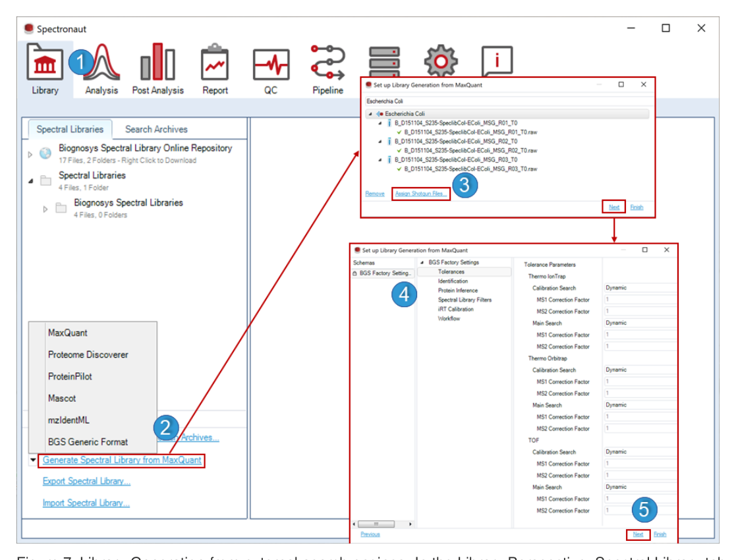Expand the Biognosys Spectral Library Online Repository
This screenshot has width=736, height=560.
click(x=30, y=154)
